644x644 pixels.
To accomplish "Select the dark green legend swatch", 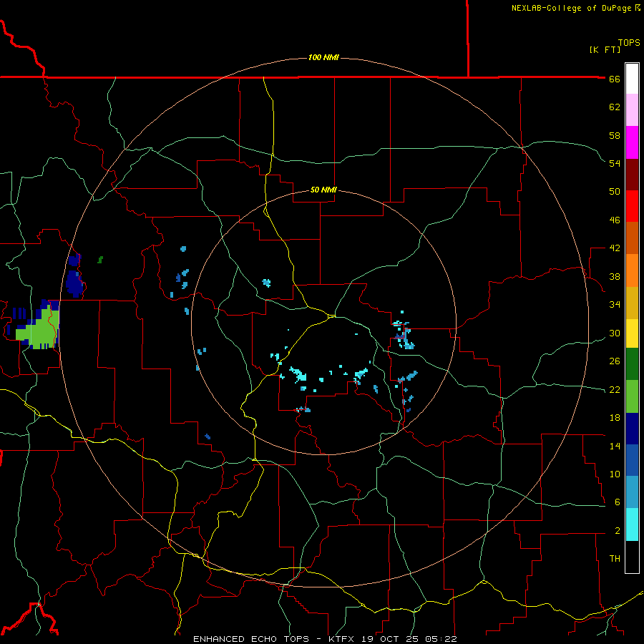I will coord(632,364).
